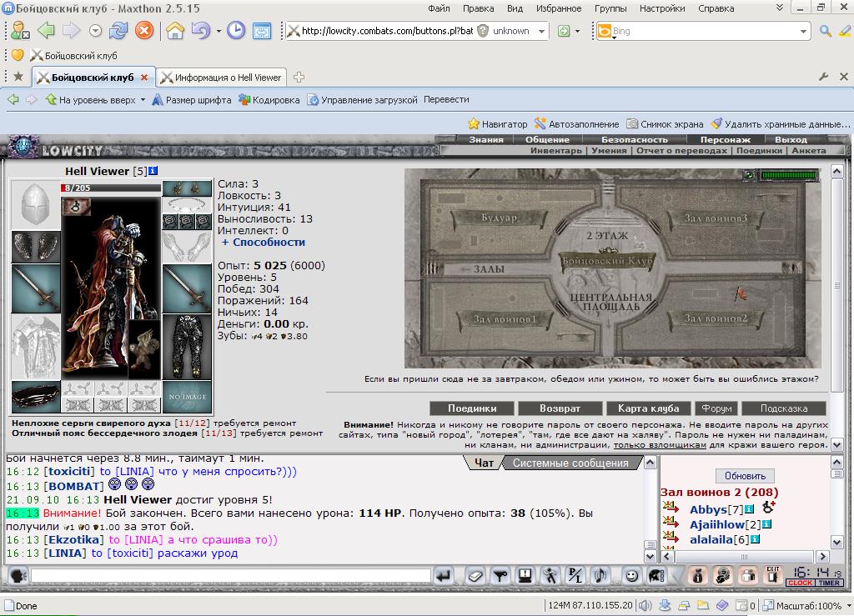Click the favorites star left of tabs
The width and height of the screenshot is (854, 616).
coord(18,77)
